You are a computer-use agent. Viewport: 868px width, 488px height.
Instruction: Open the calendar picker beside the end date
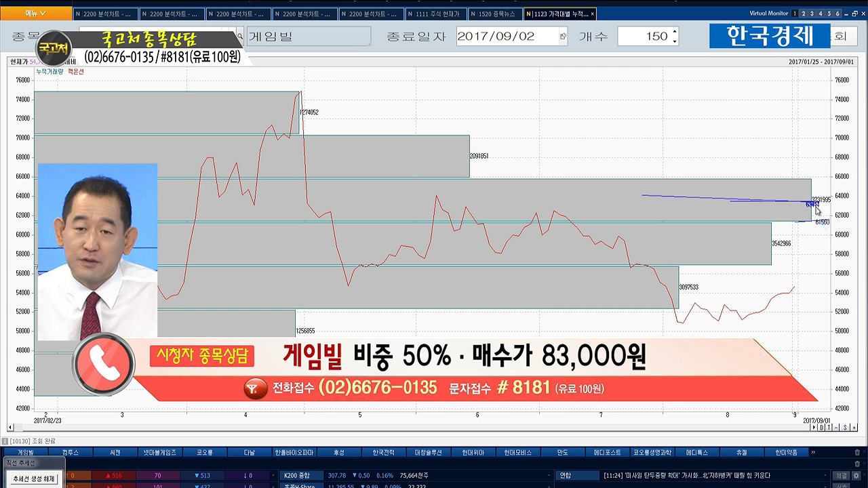[x=563, y=37]
